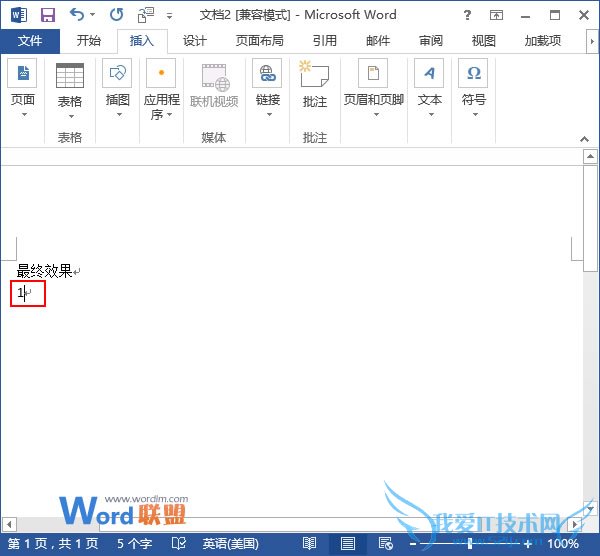Undo the last action
Image resolution: width=600 pixels, height=556 pixels.
[77, 15]
